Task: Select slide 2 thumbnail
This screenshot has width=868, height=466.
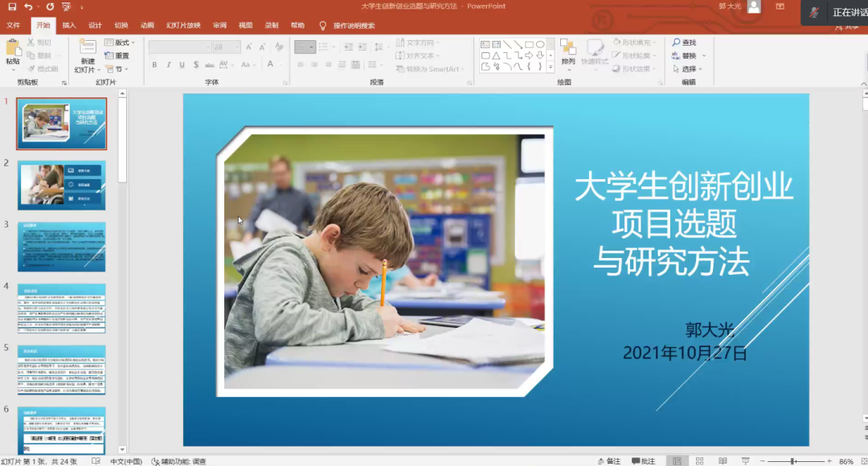Action: (61, 186)
